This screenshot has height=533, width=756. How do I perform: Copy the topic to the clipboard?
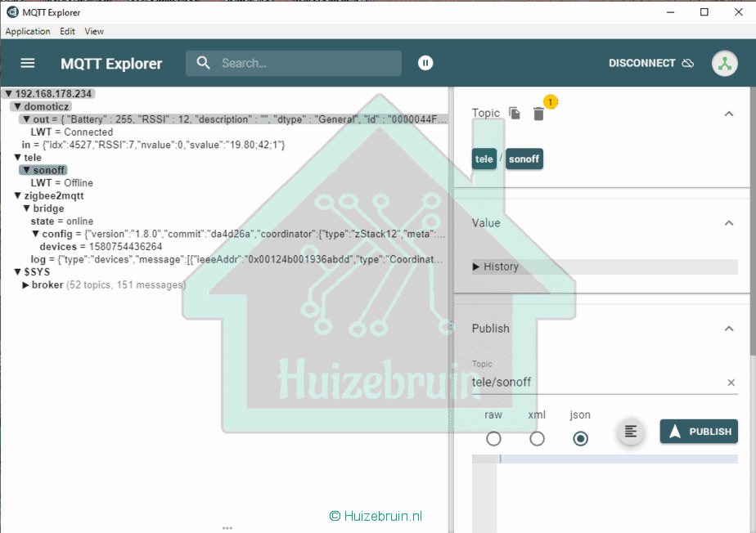[x=515, y=114]
